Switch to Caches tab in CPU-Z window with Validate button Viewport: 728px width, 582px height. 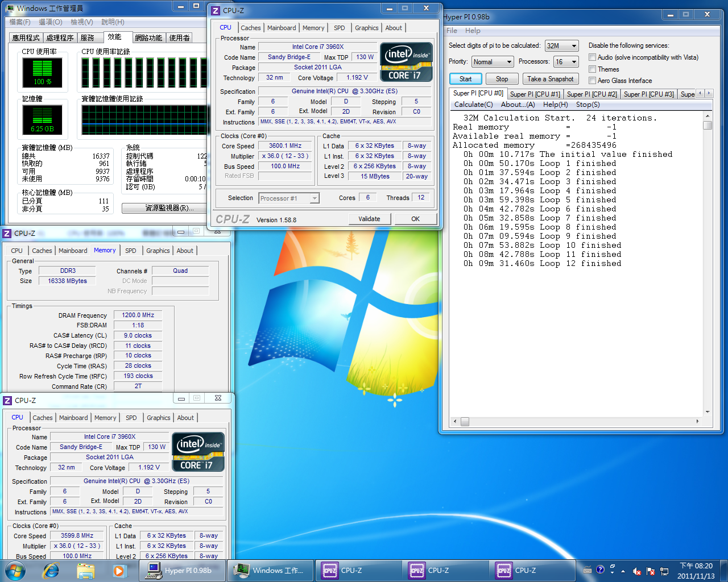(250, 27)
